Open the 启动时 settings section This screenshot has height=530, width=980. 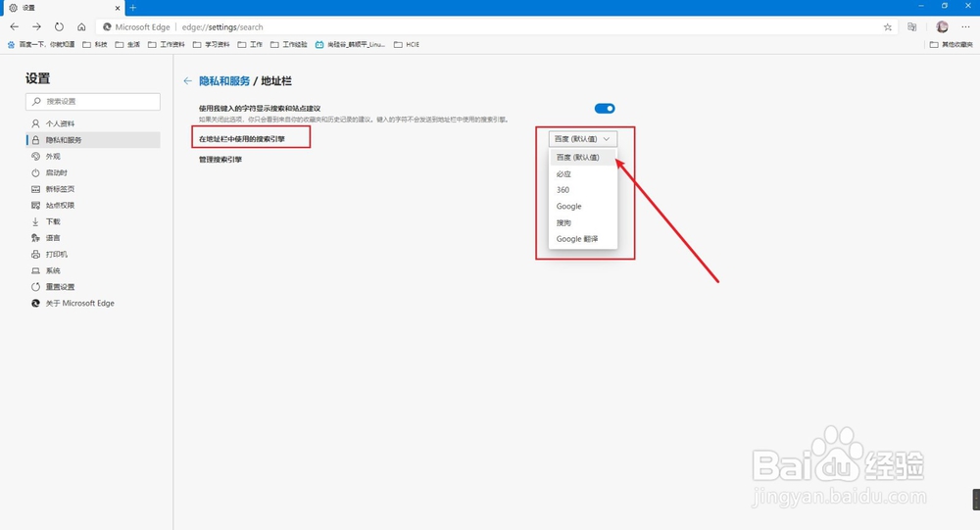93,172
